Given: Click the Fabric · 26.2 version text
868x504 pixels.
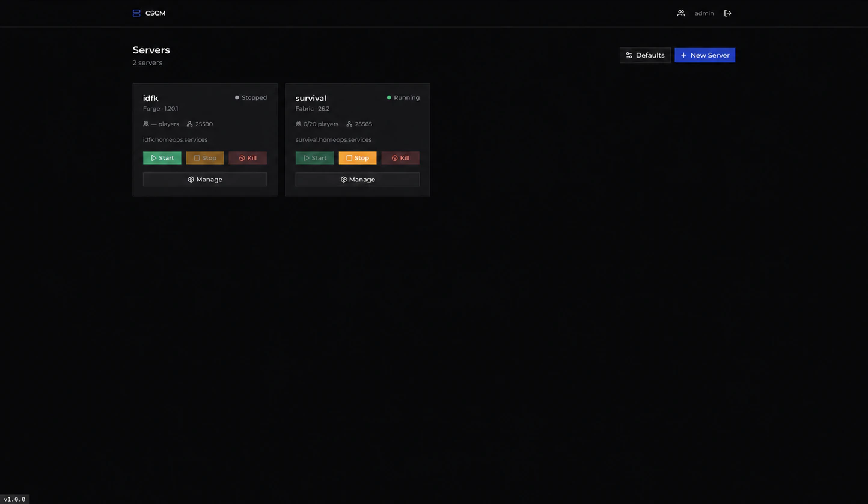Looking at the screenshot, I should click(x=313, y=109).
